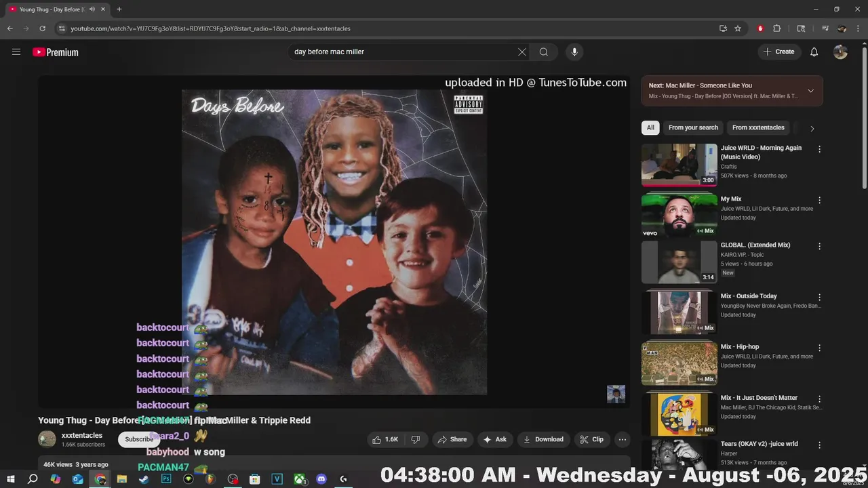
Task: Open Outlook from taskbar
Action: [77, 479]
